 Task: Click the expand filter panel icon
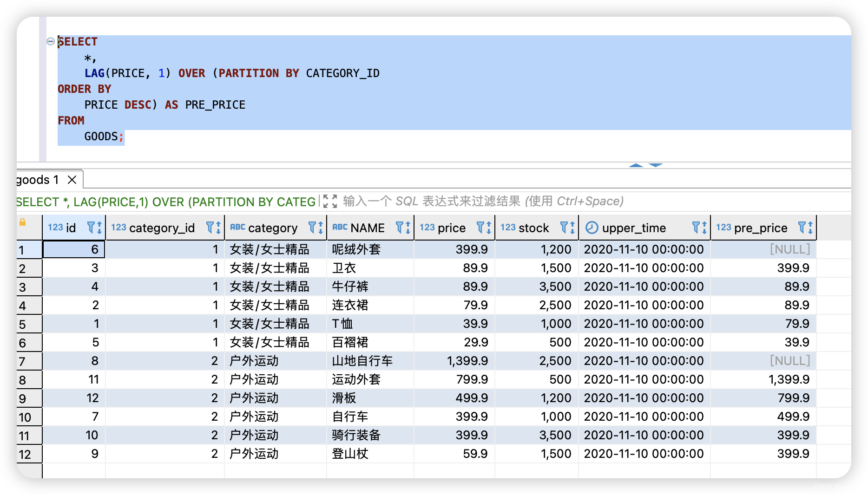[x=330, y=201]
